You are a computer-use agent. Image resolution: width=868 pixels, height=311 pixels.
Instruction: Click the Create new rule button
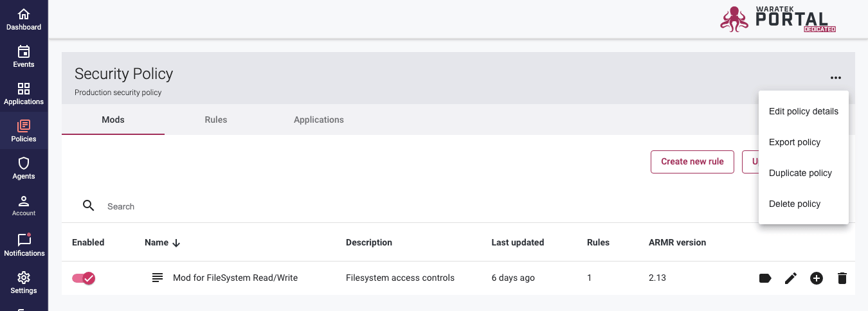pos(692,161)
